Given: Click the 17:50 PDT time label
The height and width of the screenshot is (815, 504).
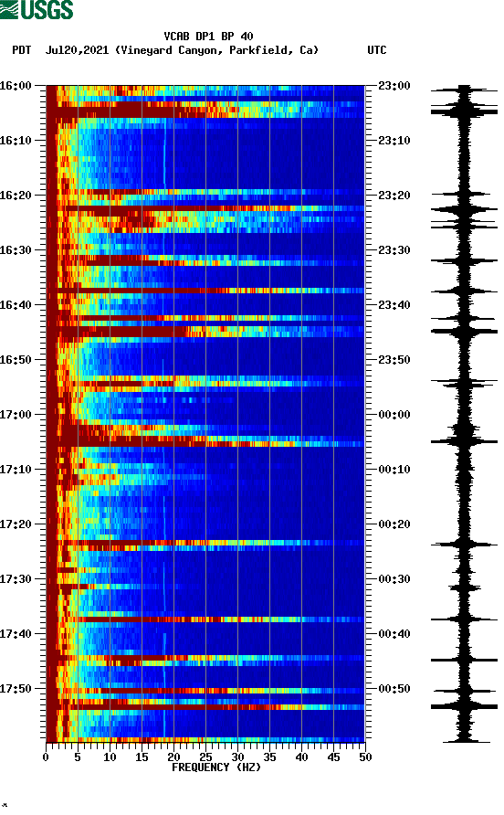Looking at the screenshot, I should click(x=16, y=689).
